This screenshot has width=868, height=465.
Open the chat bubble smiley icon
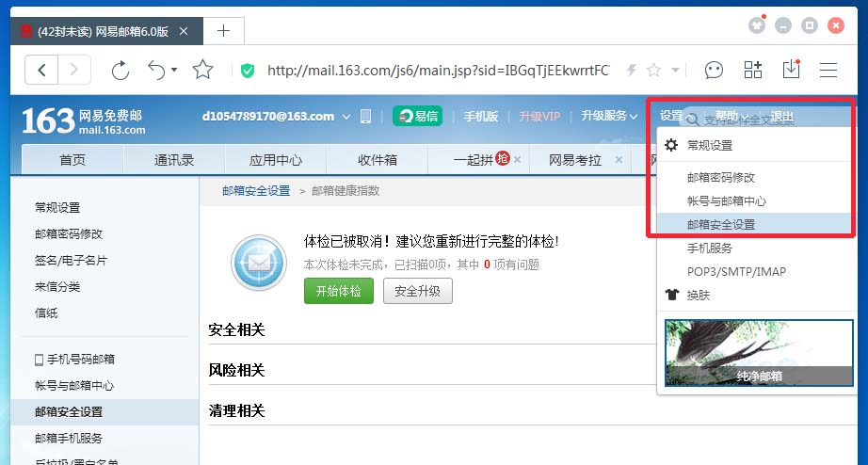point(714,71)
